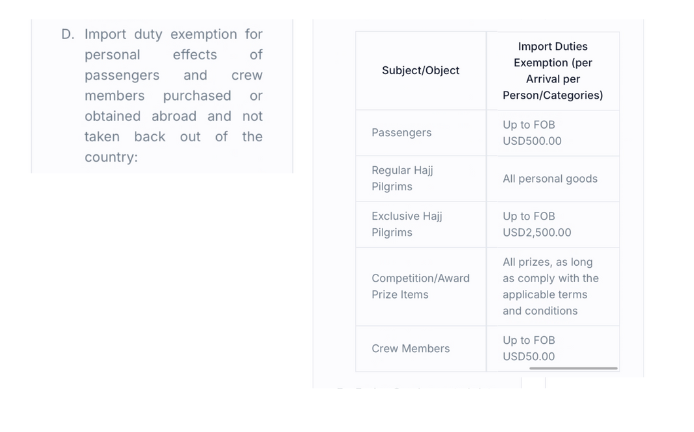Click the "Import Duties Exemption" column header
This screenshot has height=432, width=694.
552,71
